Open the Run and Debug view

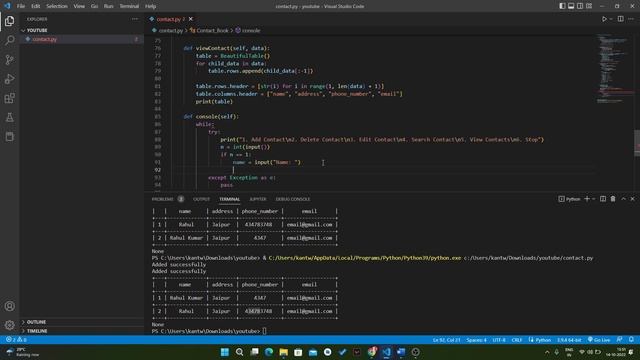9,79
